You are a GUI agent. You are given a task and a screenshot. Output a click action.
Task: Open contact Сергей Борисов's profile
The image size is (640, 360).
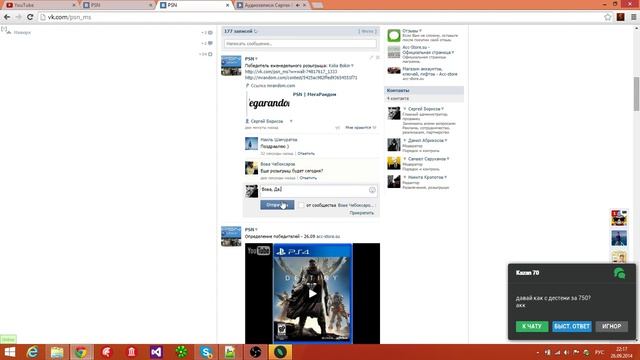point(424,109)
